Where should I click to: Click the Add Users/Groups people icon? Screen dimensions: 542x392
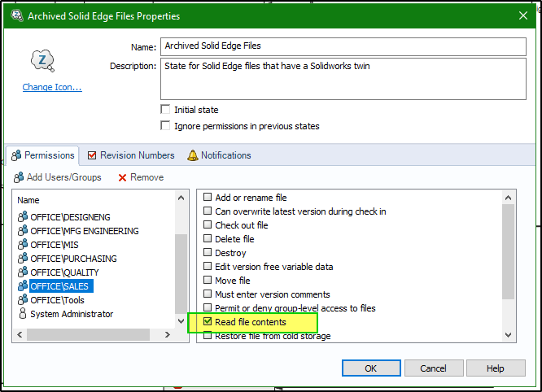pyautogui.click(x=19, y=177)
